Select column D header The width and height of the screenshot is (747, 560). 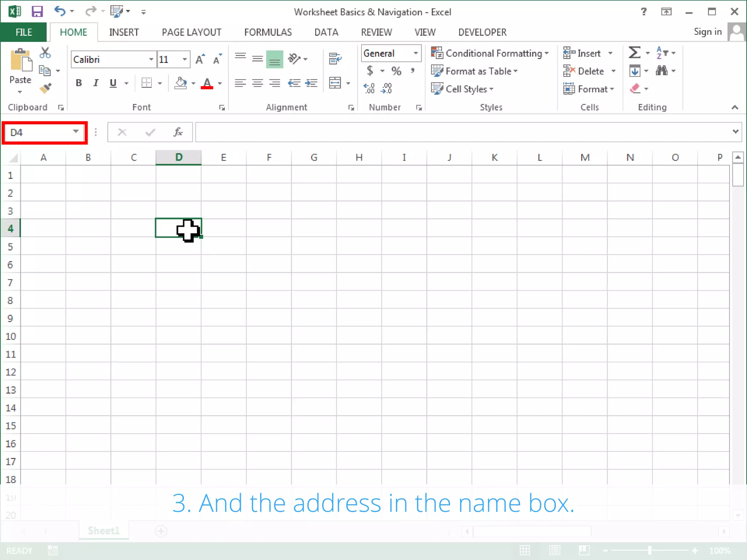click(178, 157)
